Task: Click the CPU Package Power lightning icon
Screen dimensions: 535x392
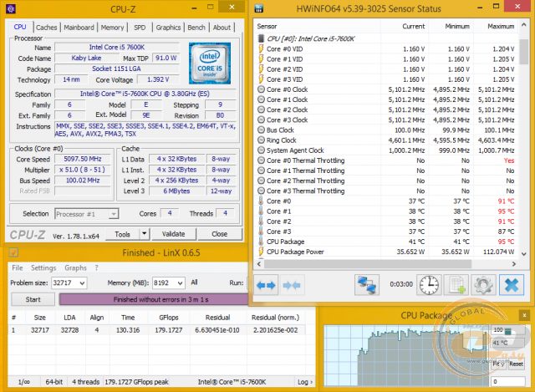Action: pyautogui.click(x=261, y=252)
